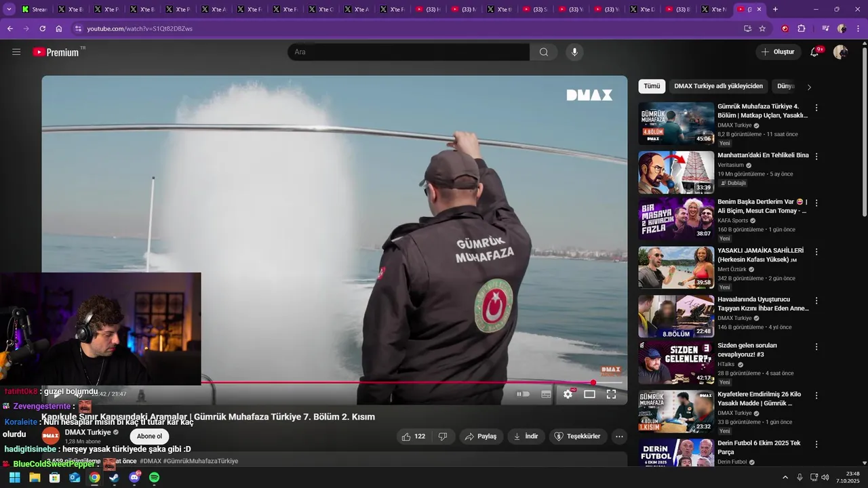Open Discord from taskbar
The width and height of the screenshot is (868, 488).
click(134, 478)
